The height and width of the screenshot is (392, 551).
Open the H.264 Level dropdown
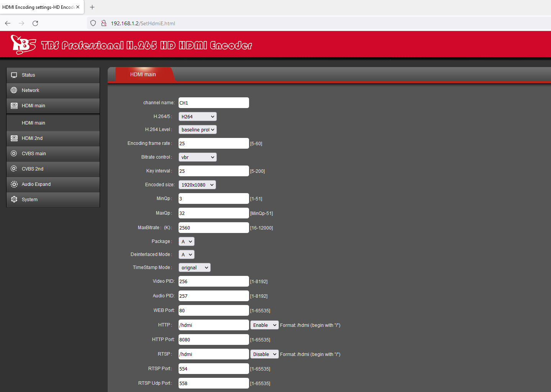198,130
